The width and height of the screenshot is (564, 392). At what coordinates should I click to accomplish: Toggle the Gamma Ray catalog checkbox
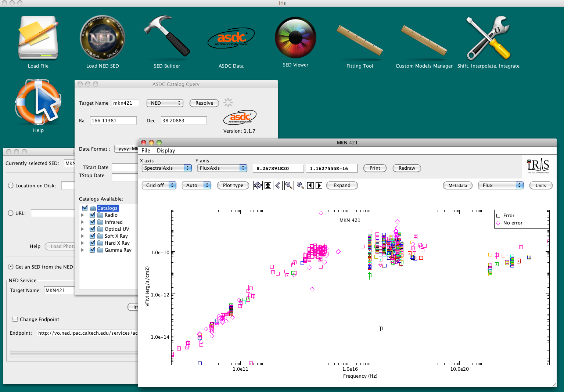click(x=92, y=250)
